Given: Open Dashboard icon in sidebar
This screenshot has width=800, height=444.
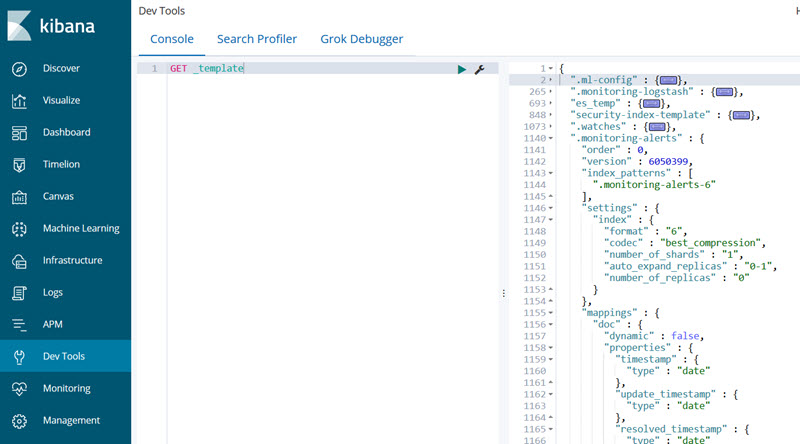Looking at the screenshot, I should (19, 133).
